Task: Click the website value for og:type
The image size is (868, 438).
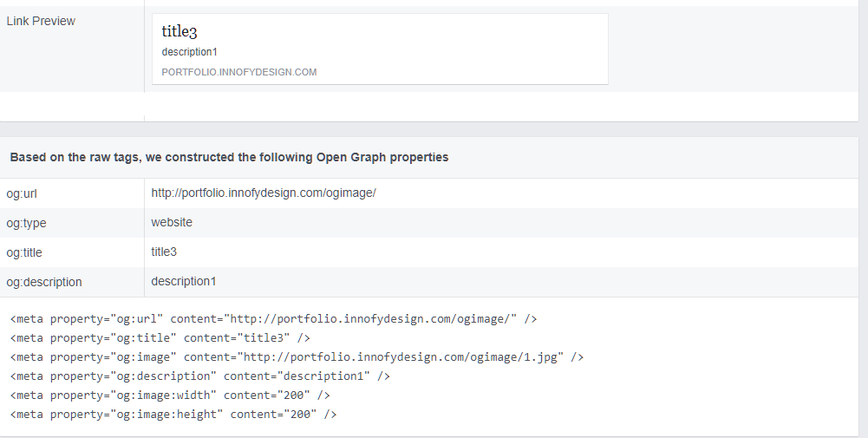Action: pos(172,223)
